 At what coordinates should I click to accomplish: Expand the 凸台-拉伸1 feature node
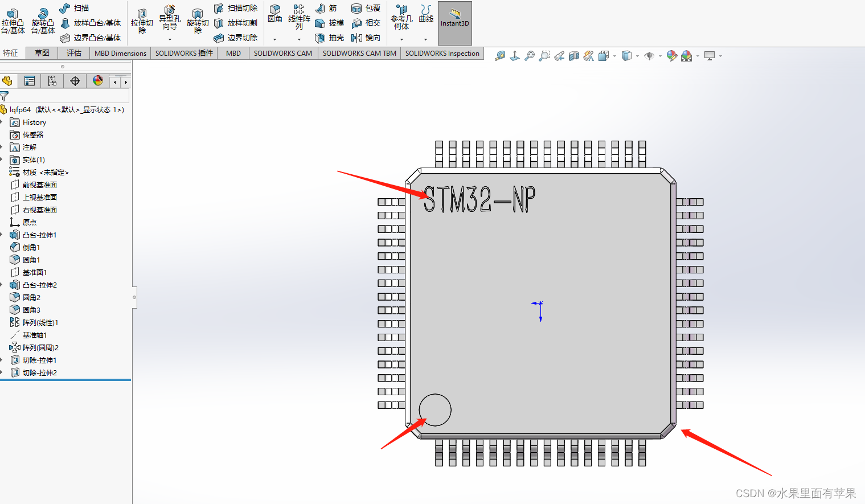[x=2, y=235]
